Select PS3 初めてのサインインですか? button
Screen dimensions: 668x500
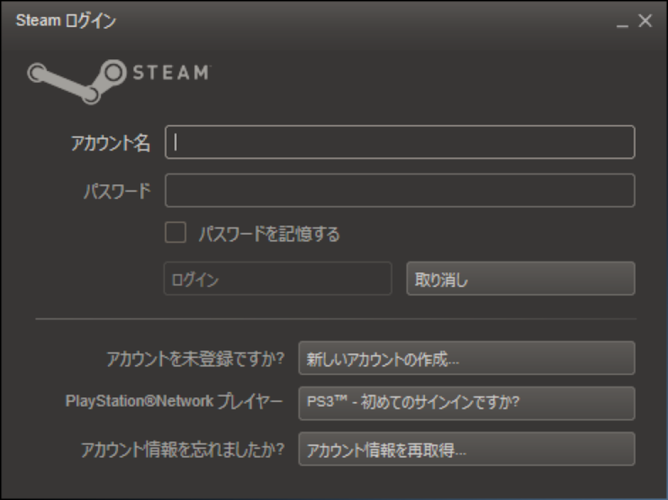point(466,403)
